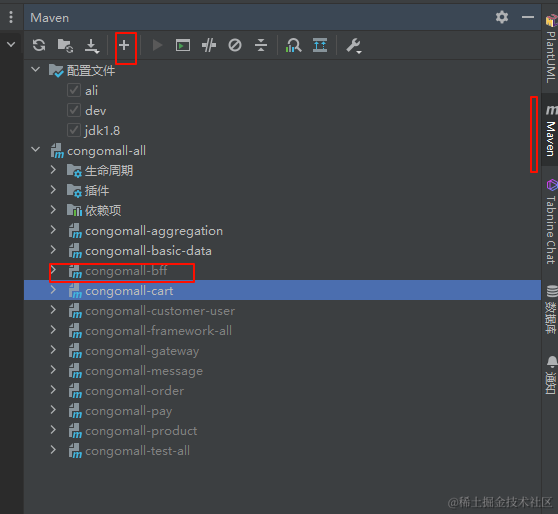Click Generate Sources and Update Folders icon
The width and height of the screenshot is (558, 514).
point(65,46)
